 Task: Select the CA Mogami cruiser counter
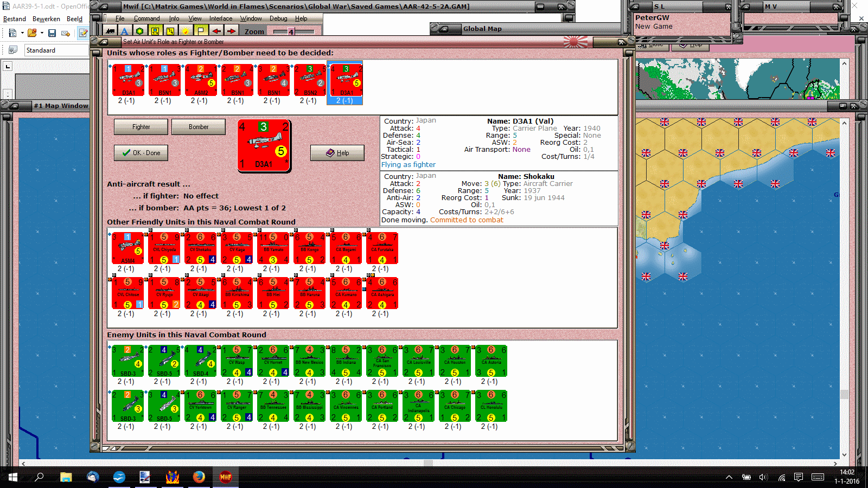(x=346, y=248)
